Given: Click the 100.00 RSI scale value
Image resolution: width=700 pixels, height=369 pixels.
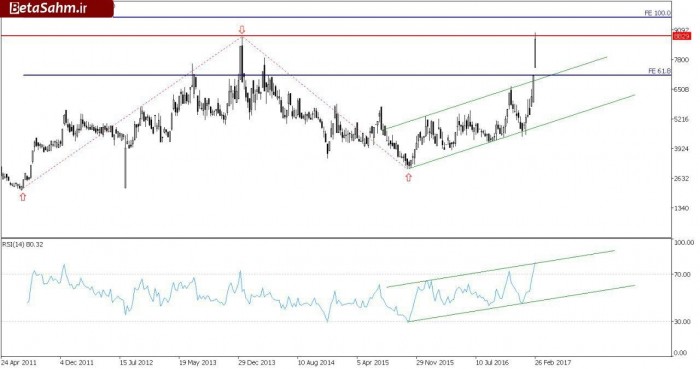Looking at the screenshot, I should (684, 242).
